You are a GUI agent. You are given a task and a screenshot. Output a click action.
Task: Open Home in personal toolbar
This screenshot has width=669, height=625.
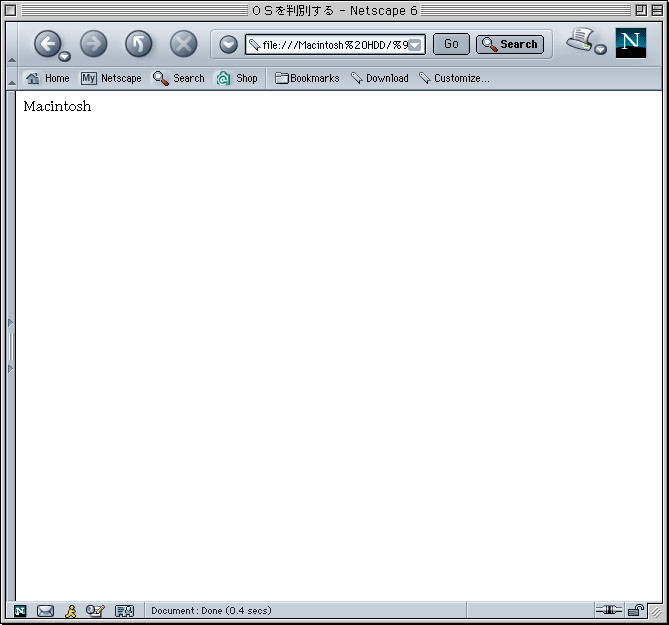click(x=47, y=78)
